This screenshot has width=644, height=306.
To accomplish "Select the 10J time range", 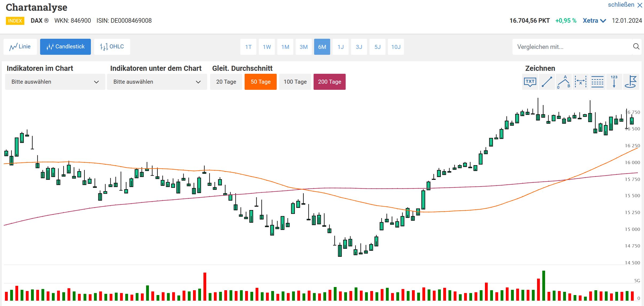I will [x=396, y=47].
